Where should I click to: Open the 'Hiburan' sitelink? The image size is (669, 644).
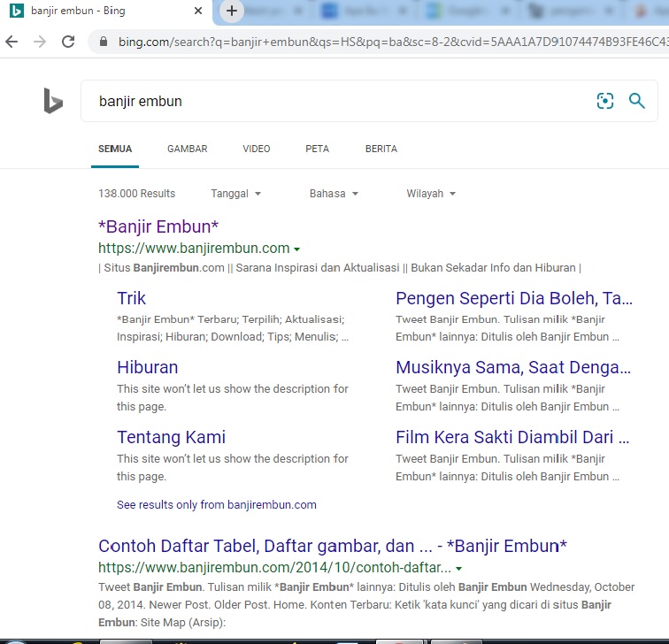(x=148, y=367)
